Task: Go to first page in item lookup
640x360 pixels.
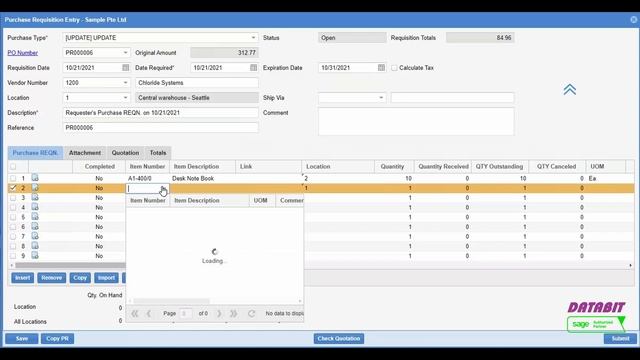Action: [x=134, y=313]
